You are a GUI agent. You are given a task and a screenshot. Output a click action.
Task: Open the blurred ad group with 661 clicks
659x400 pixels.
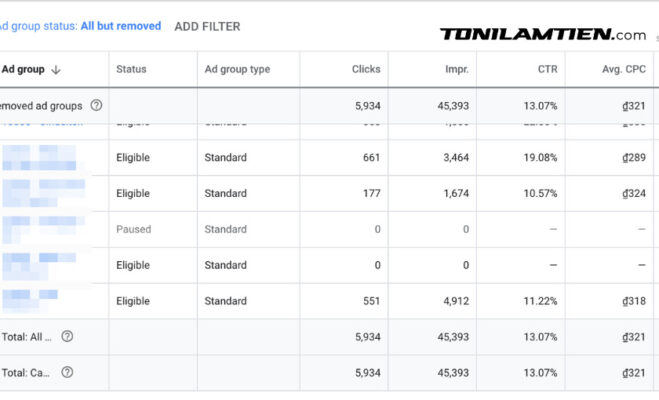43,158
